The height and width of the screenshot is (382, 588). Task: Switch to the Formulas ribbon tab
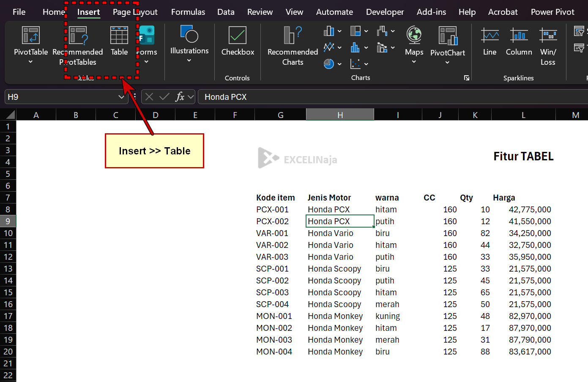click(188, 12)
